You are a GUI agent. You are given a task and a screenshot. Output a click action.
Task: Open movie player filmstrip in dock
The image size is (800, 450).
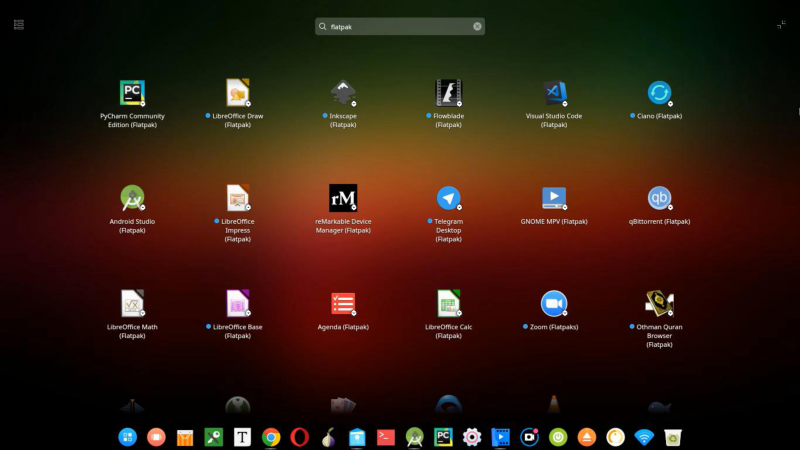click(501, 437)
